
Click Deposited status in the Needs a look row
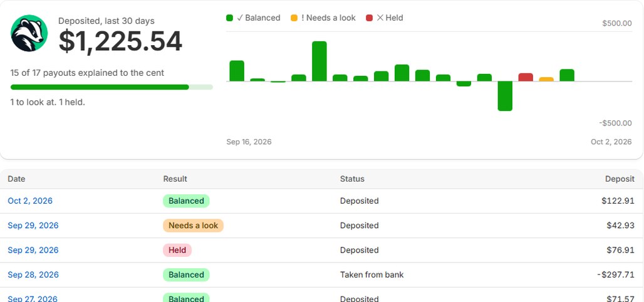click(360, 226)
